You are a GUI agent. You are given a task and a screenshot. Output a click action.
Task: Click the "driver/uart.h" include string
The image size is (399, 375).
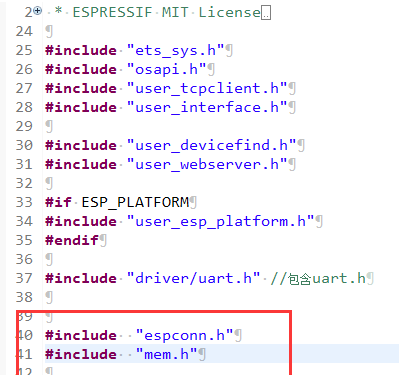coord(194,278)
